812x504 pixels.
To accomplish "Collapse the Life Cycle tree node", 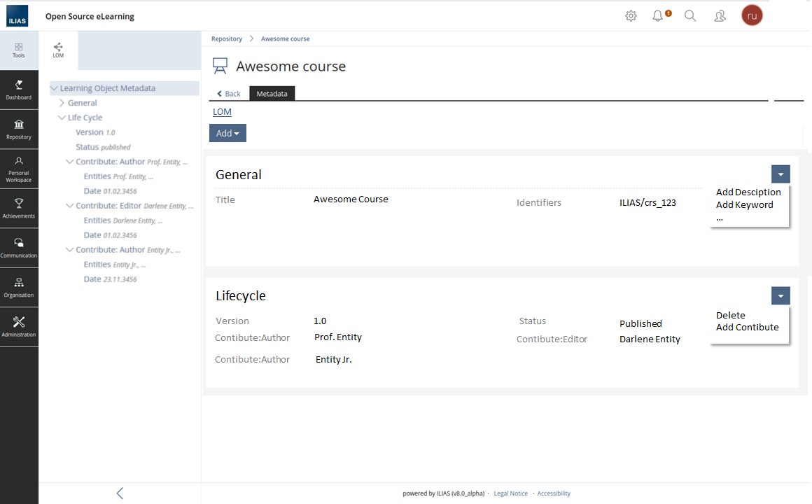I will tap(62, 118).
